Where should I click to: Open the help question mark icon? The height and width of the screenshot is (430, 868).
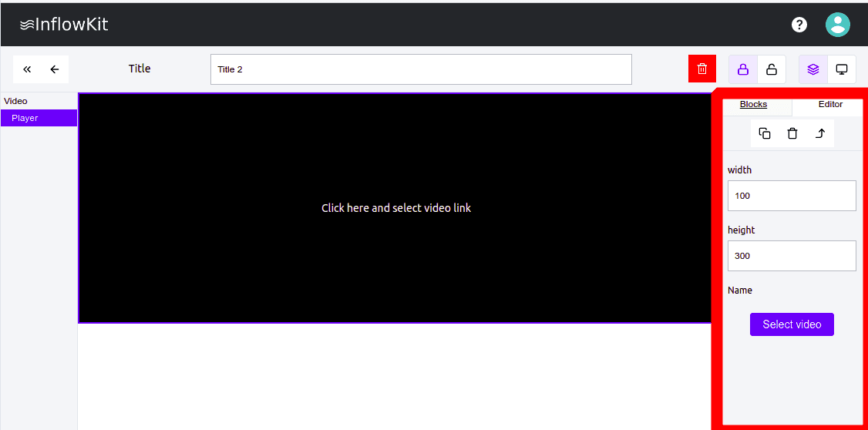coord(799,25)
